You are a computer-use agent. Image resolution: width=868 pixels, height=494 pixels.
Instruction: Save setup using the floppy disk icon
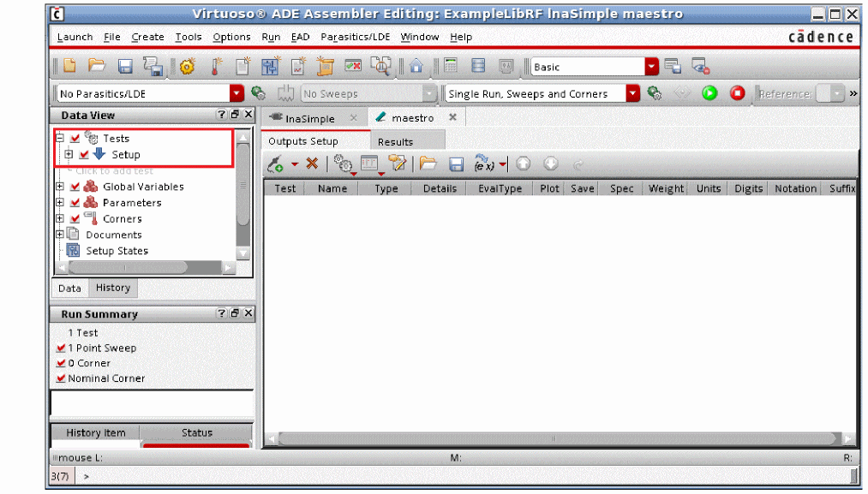[x=126, y=67]
